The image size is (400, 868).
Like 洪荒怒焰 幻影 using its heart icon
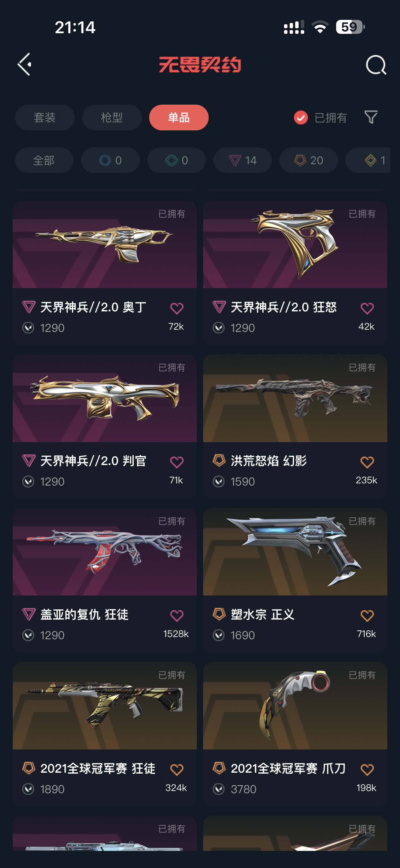[367, 462]
